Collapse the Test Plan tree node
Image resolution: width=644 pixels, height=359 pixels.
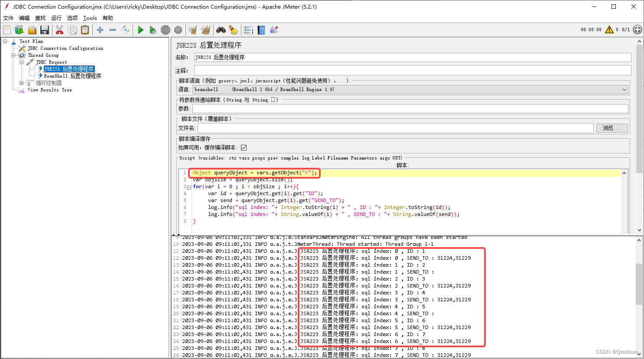click(5, 42)
